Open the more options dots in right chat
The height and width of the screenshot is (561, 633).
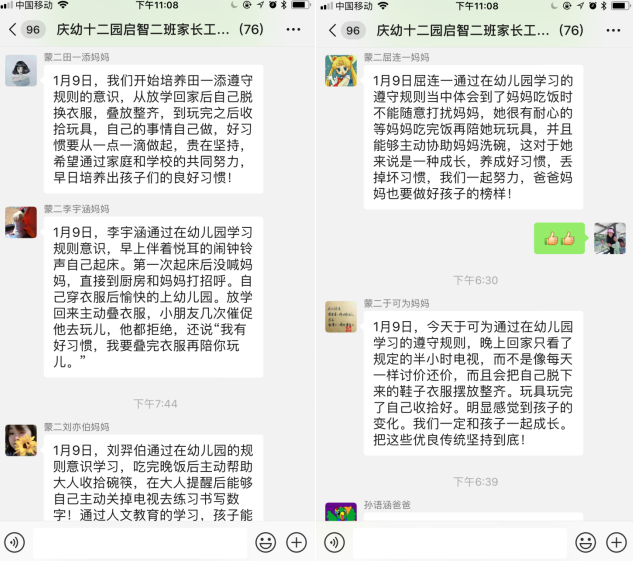[x=613, y=30]
